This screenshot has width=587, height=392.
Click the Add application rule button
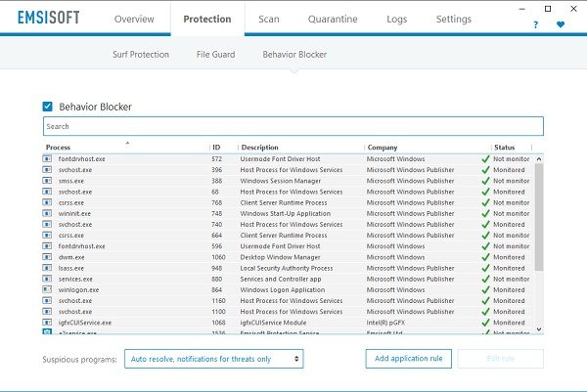pos(408,359)
